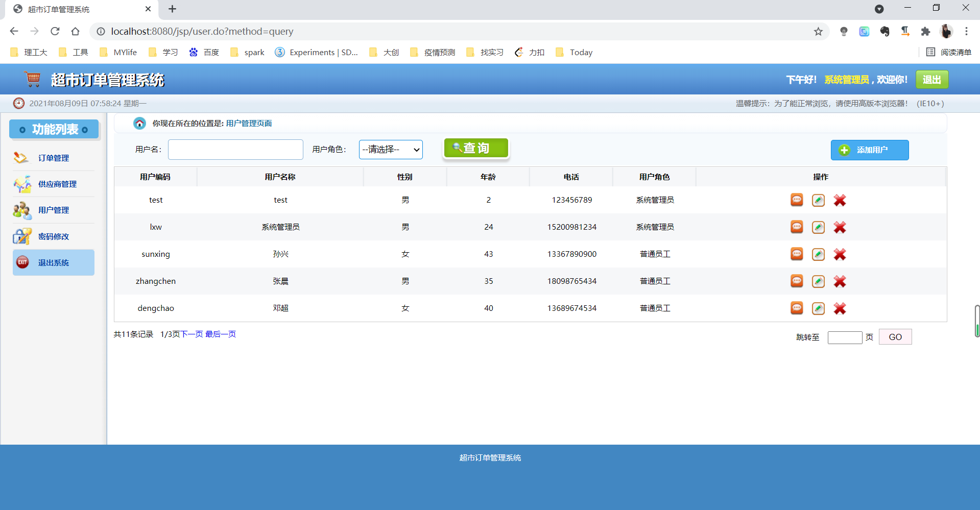Click the 用户编码 column header
Screen dimensions: 980x510
pyautogui.click(x=155, y=177)
